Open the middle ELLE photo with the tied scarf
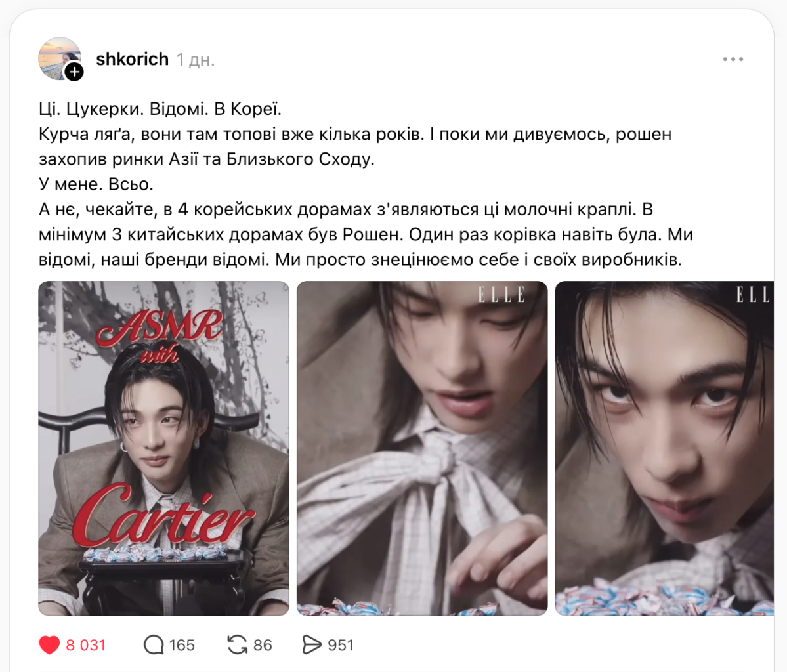Image resolution: width=787 pixels, height=672 pixels. pos(422,448)
